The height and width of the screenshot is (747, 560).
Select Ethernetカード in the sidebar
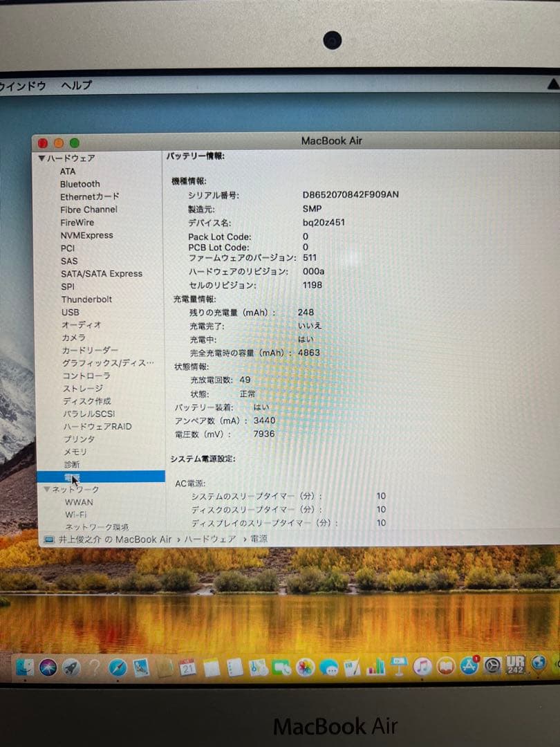click(89, 196)
